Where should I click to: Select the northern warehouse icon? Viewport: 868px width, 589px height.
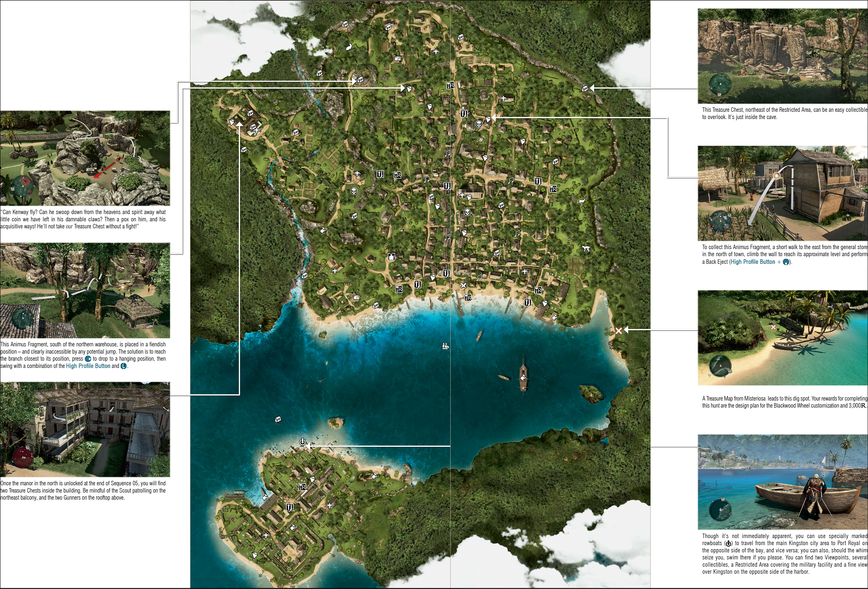coord(398,58)
